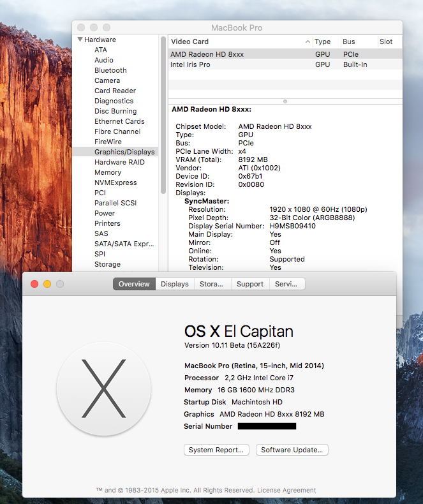Click the sidebar vertical scrollbar
This screenshot has height=504, width=423.
tap(163, 115)
